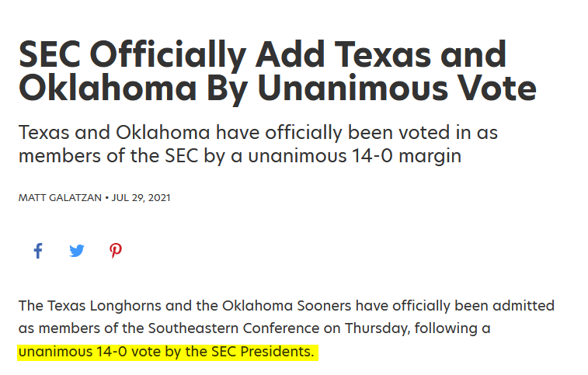Click the yellow highlighted sentence
Screen dimensions: 588x375
tap(167, 352)
